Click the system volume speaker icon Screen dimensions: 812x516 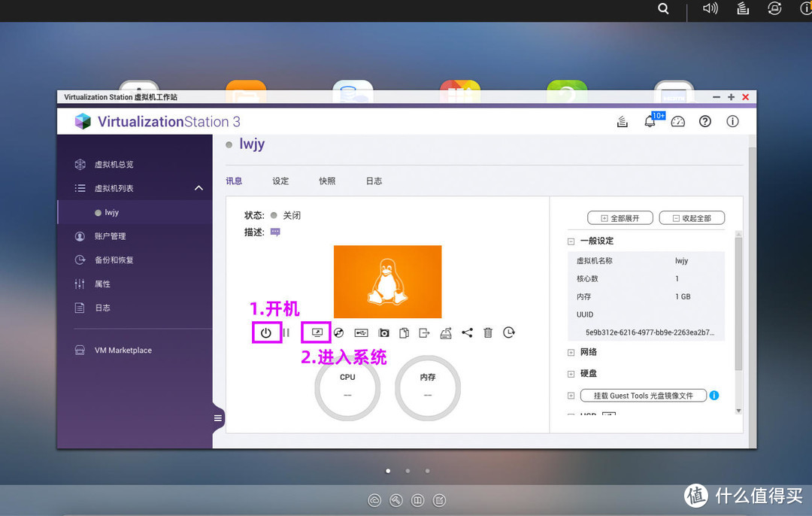(710, 8)
